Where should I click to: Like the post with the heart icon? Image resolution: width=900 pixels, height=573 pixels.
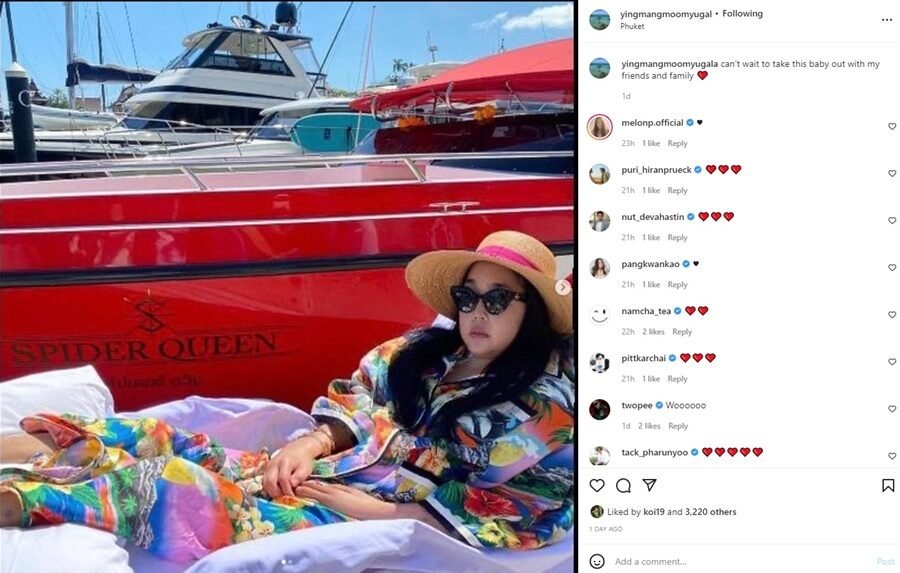pyautogui.click(x=597, y=485)
